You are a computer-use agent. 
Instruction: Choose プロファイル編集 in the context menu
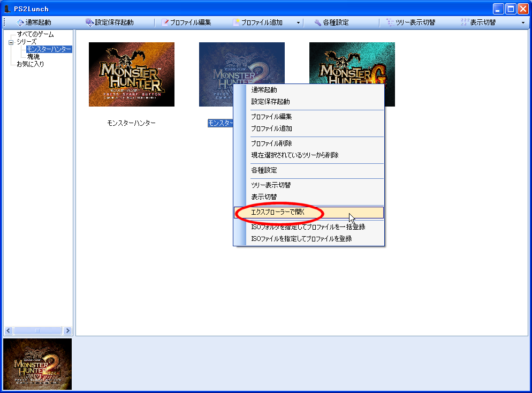coord(309,117)
